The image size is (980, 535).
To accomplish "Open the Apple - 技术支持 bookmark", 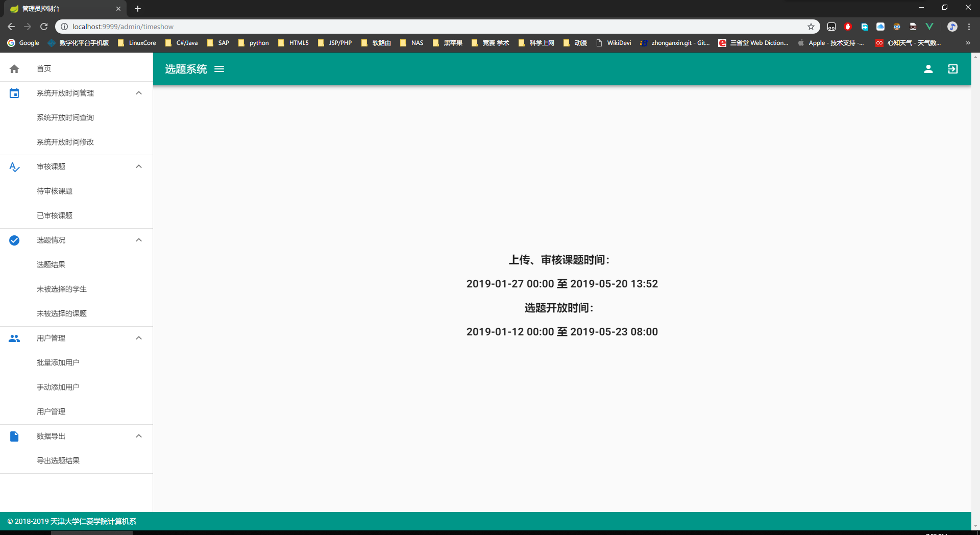I will [x=831, y=43].
